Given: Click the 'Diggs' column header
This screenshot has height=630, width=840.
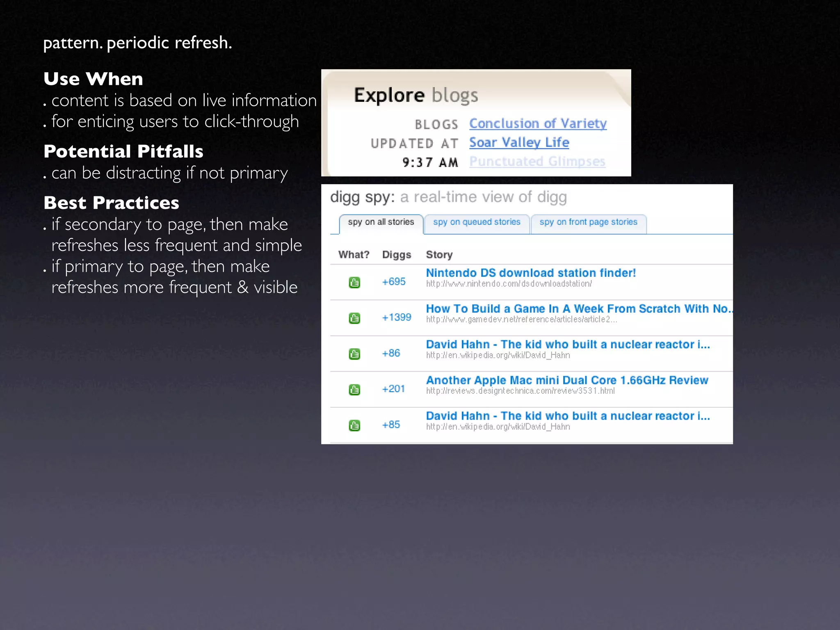Looking at the screenshot, I should [x=396, y=255].
